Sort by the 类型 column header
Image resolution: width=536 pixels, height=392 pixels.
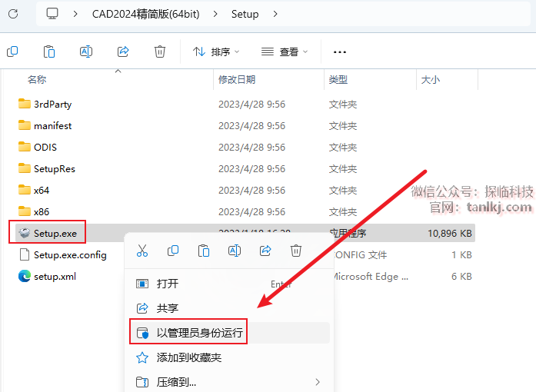pos(338,80)
